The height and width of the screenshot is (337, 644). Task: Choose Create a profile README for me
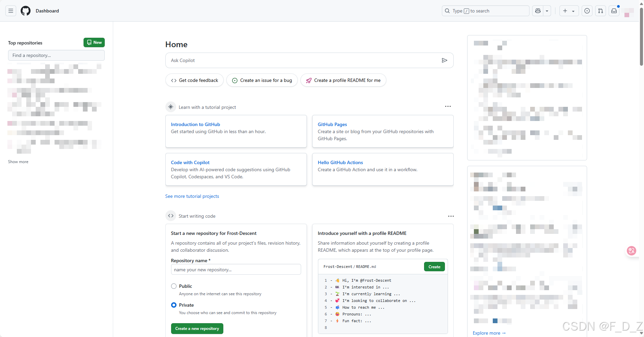point(343,80)
